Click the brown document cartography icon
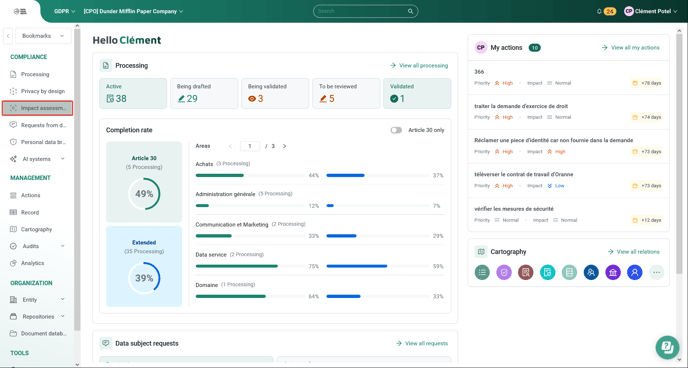This screenshot has height=368, width=688. pyautogui.click(x=526, y=272)
